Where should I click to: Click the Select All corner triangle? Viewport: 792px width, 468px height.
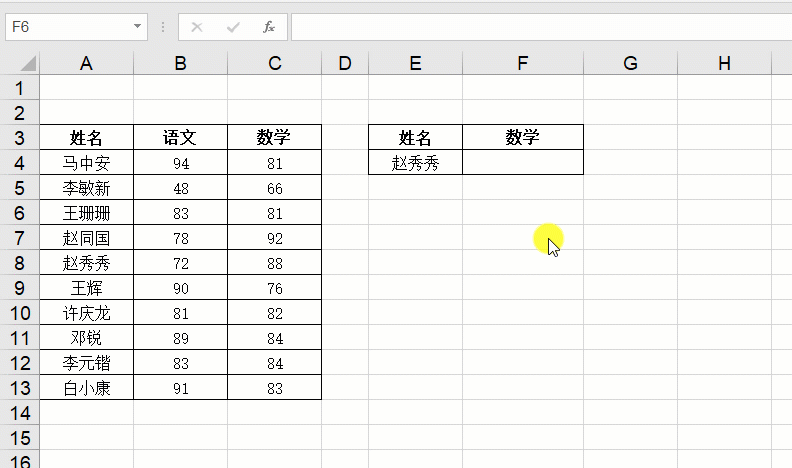pos(28,64)
